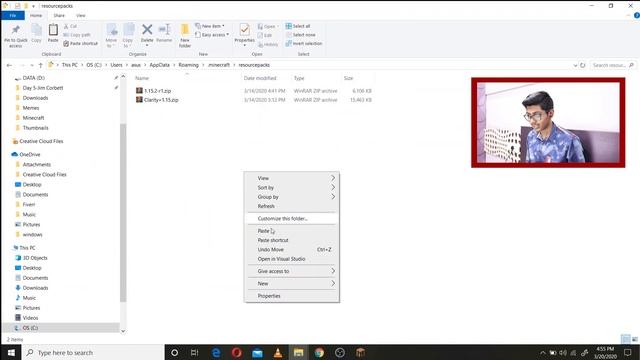Sort by the Size column header
Screen dimensions: 640x360
pos(348,78)
